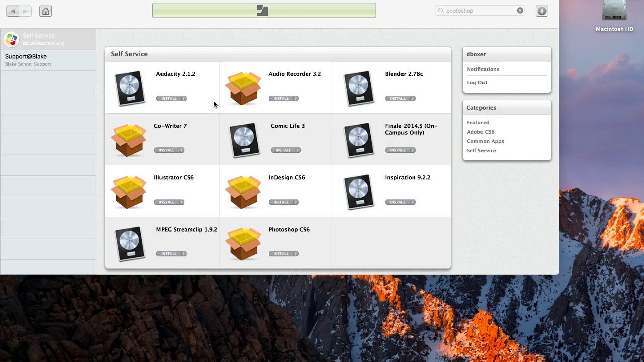644x362 pixels.
Task: Show info for Co-Writer 7
Action: [x=181, y=150]
